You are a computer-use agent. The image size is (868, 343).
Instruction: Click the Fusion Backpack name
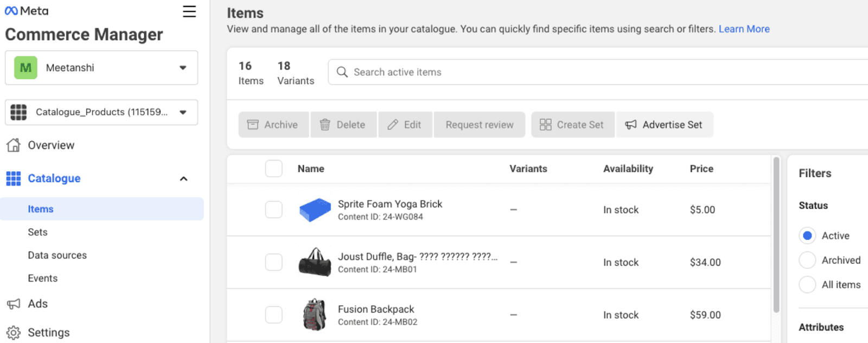pyautogui.click(x=376, y=309)
